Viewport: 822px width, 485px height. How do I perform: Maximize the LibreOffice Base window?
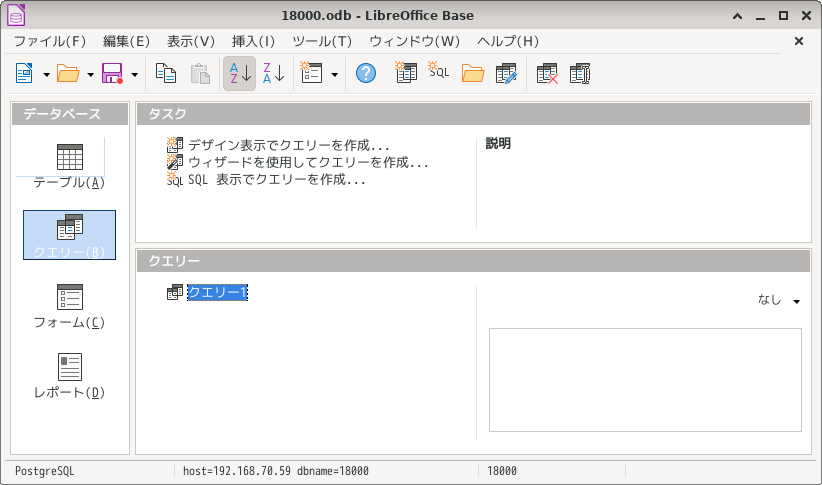click(783, 16)
